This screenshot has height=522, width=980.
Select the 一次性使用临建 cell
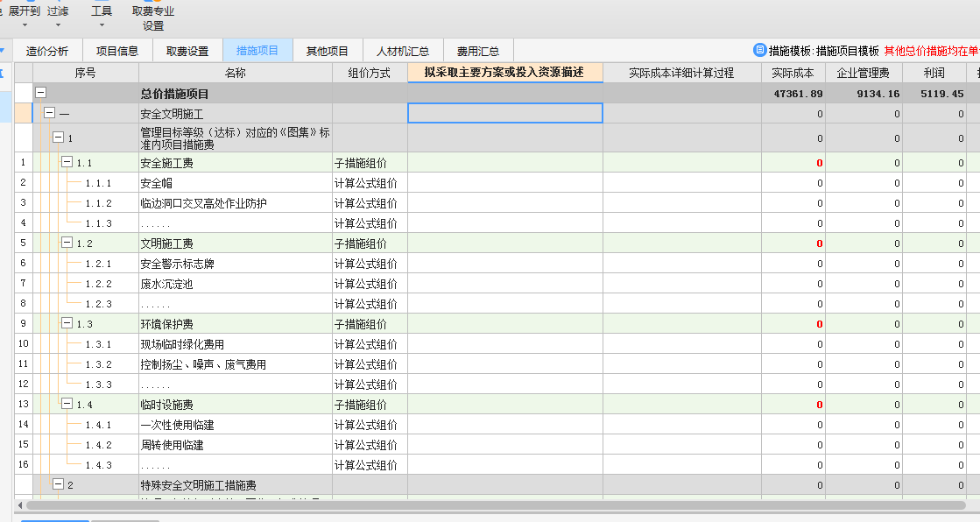click(236, 425)
